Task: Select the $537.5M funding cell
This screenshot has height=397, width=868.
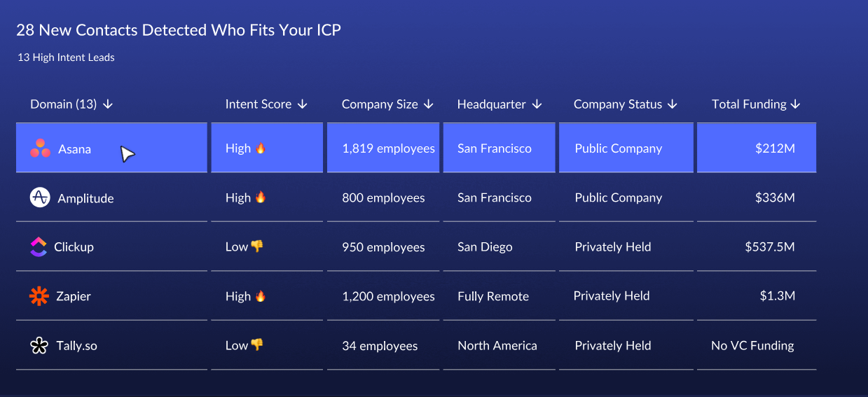Action: click(x=757, y=246)
